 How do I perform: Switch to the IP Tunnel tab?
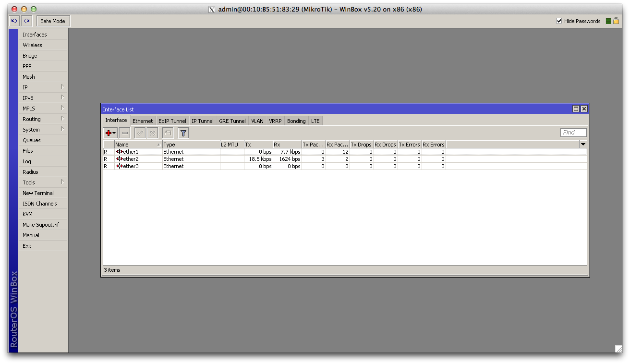click(x=203, y=121)
